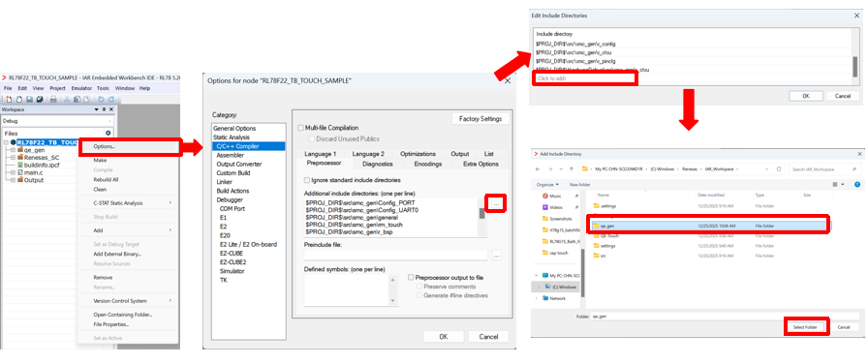This screenshot has width=868, height=364.
Task: Click the <Click to add> entry
Action: (552, 78)
